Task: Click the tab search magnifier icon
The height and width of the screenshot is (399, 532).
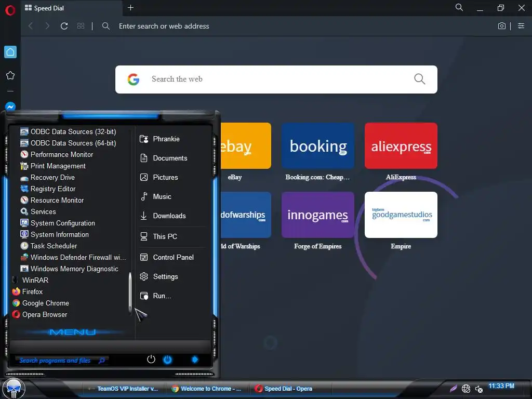Action: coord(459,7)
